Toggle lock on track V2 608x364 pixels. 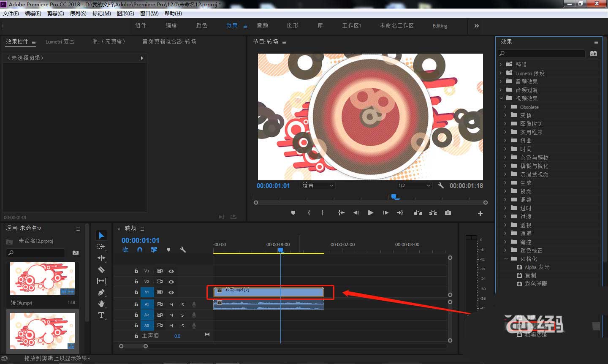tap(136, 281)
